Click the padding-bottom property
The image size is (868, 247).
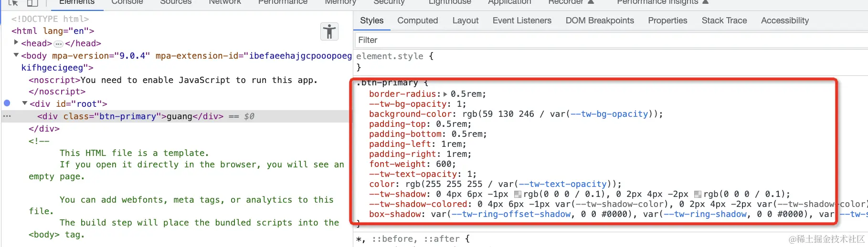click(405, 134)
